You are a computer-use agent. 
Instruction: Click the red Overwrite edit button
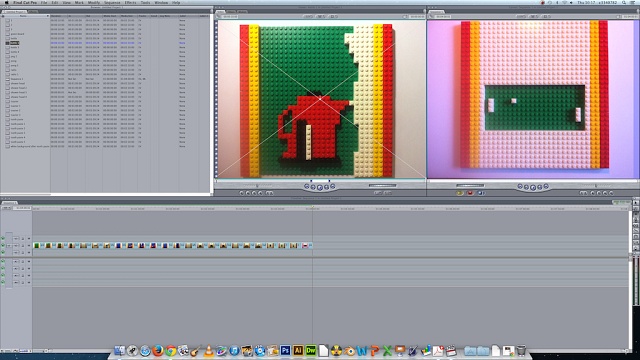point(470,193)
